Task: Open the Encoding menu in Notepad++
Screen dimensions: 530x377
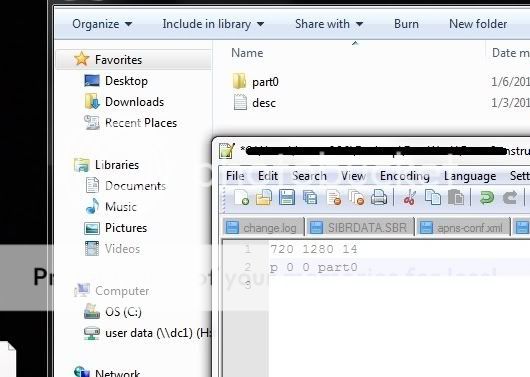Action: (x=405, y=176)
